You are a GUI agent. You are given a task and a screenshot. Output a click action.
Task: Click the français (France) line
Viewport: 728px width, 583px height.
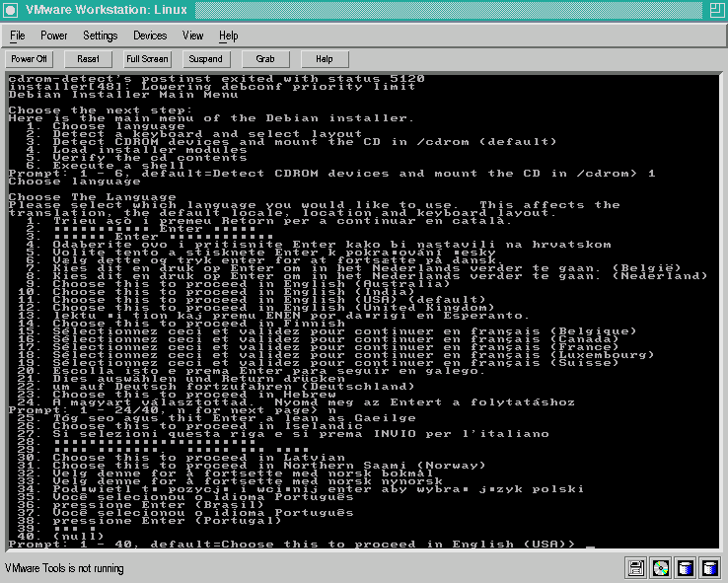(x=318, y=346)
